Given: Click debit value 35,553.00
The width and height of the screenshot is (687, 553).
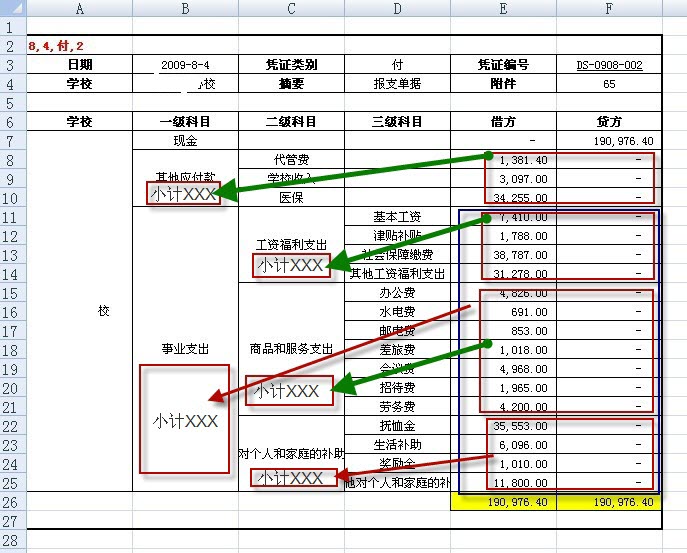Looking at the screenshot, I should [521, 426].
